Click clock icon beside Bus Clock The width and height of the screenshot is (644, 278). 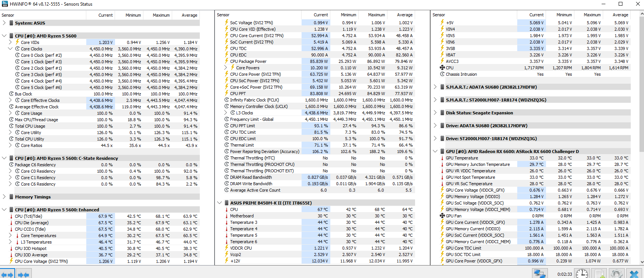point(11,94)
